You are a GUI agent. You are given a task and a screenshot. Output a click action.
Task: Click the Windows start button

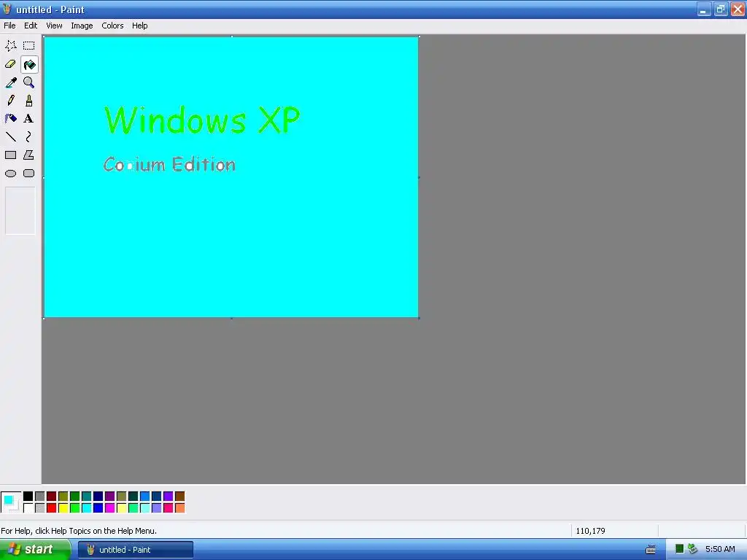tap(35, 550)
